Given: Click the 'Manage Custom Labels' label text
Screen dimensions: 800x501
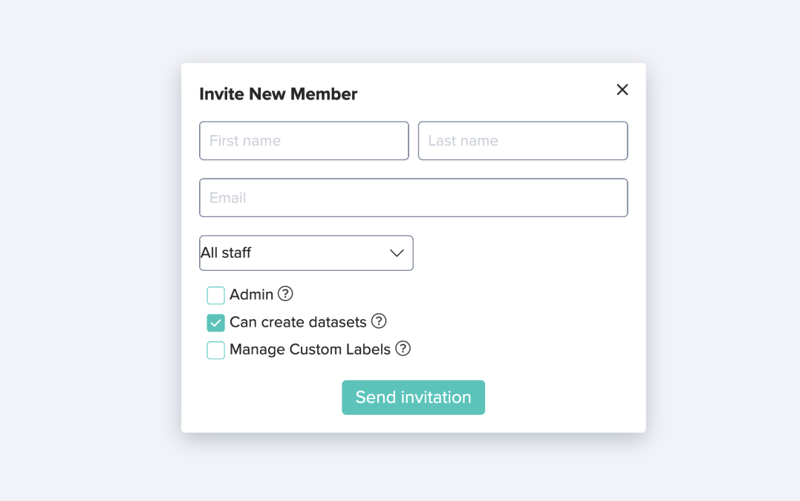Looking at the screenshot, I should click(x=310, y=349).
